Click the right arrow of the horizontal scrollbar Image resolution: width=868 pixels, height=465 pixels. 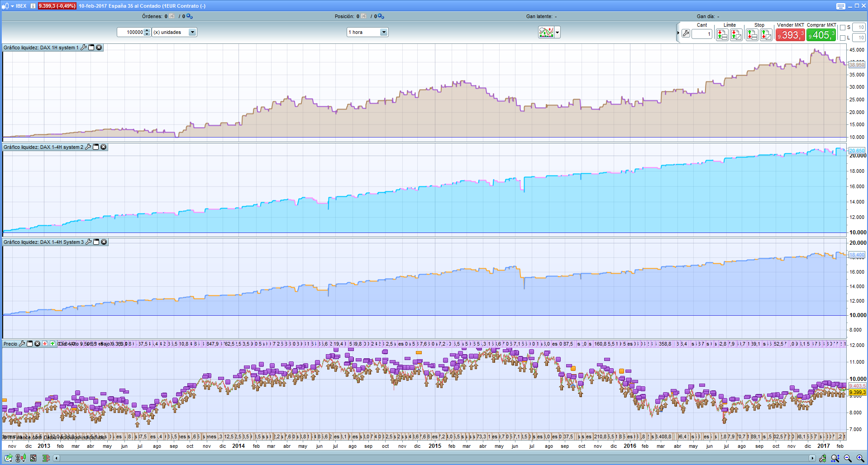[812, 458]
